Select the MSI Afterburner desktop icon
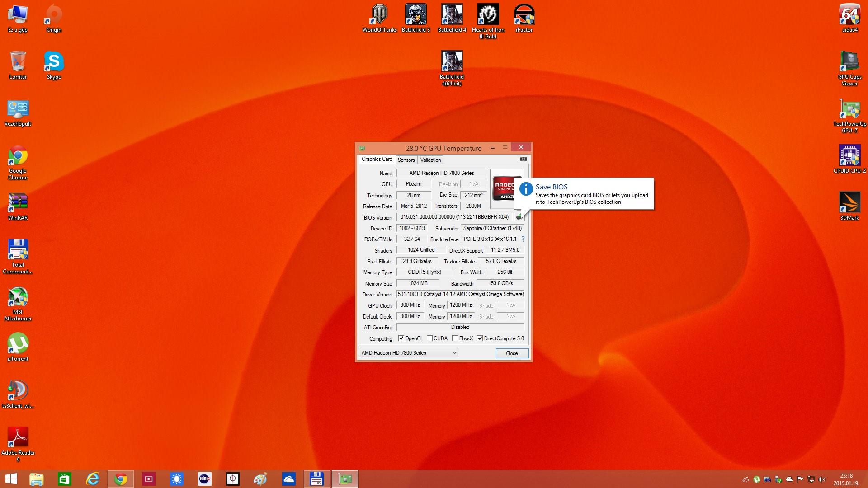 (x=18, y=304)
